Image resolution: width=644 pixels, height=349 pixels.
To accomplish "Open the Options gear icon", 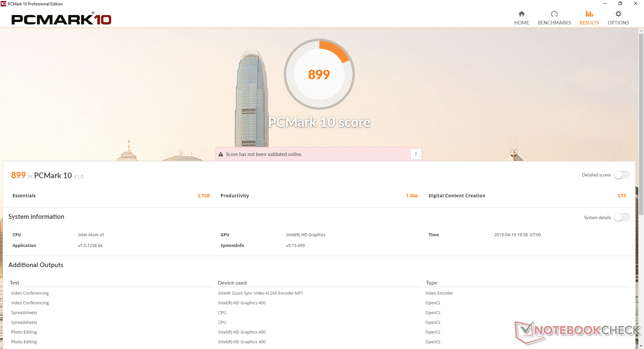I will (618, 14).
